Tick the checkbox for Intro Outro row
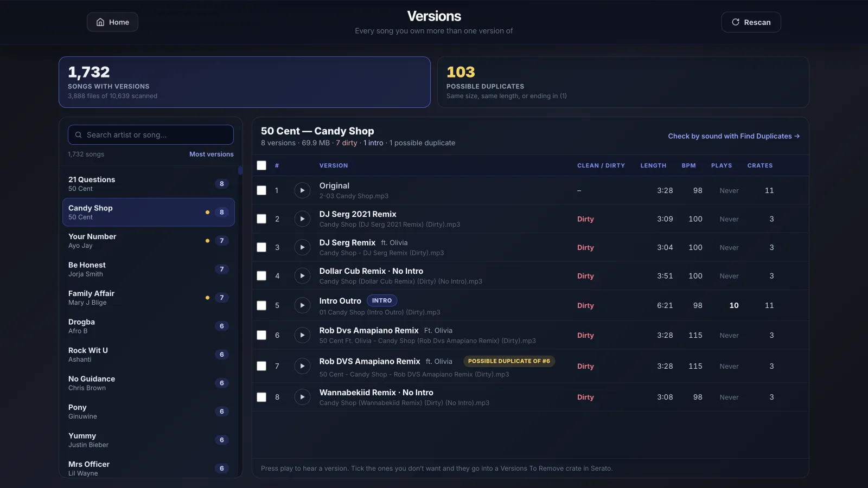The width and height of the screenshot is (868, 488). point(261,305)
